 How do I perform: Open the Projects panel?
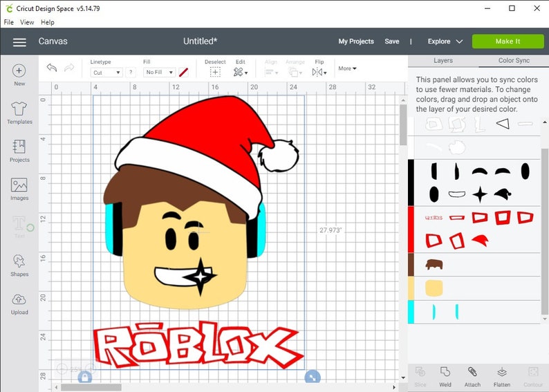tap(19, 151)
